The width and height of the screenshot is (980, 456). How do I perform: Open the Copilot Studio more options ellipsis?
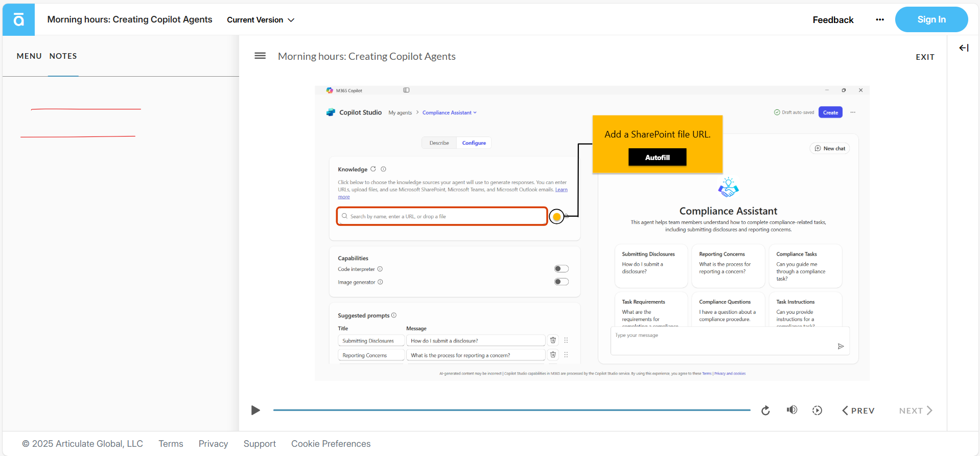point(853,112)
